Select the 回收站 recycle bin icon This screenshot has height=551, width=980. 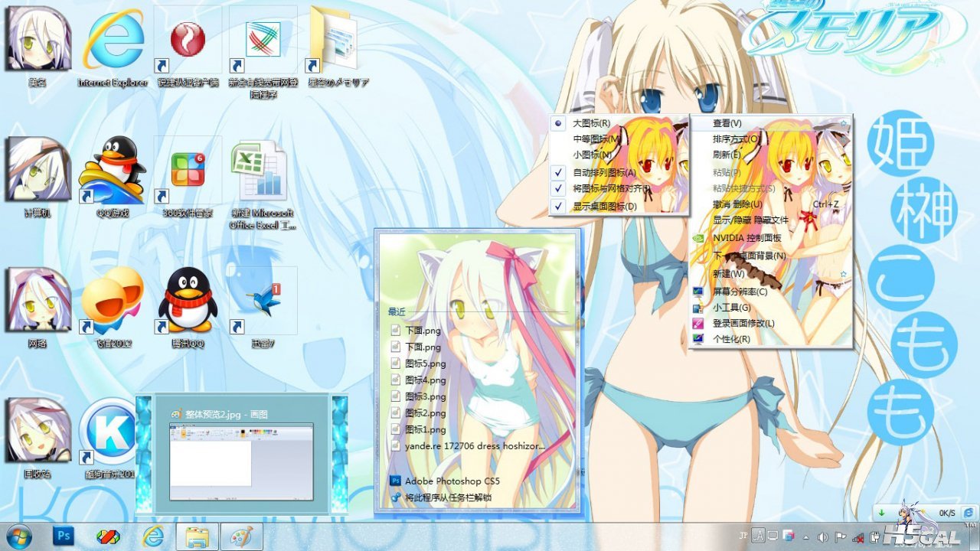[x=38, y=439]
